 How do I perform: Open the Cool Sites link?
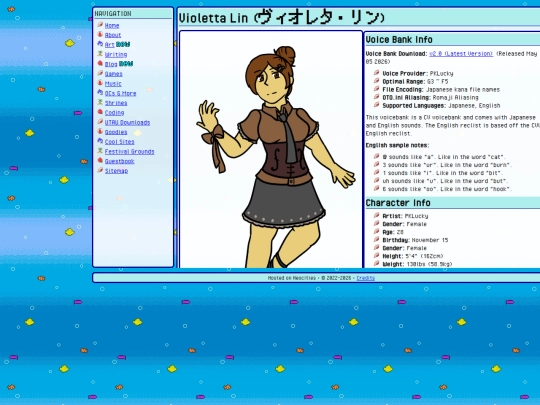(x=119, y=142)
